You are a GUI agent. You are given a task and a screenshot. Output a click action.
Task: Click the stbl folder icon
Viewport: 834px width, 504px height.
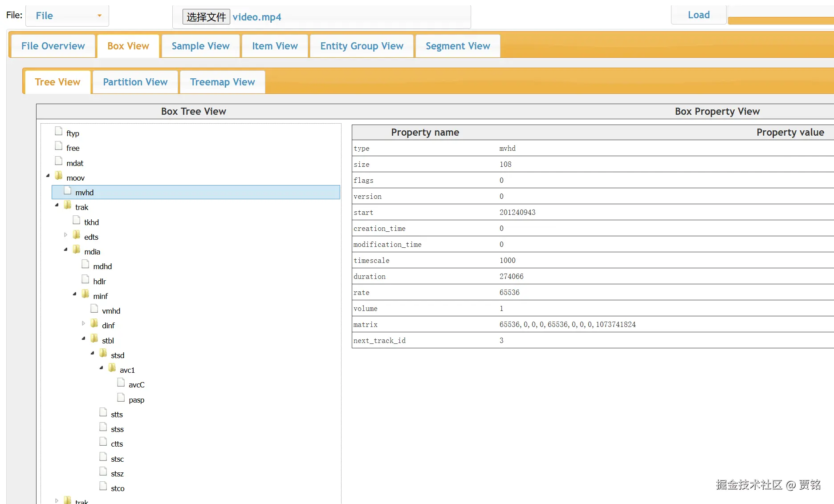pos(94,339)
